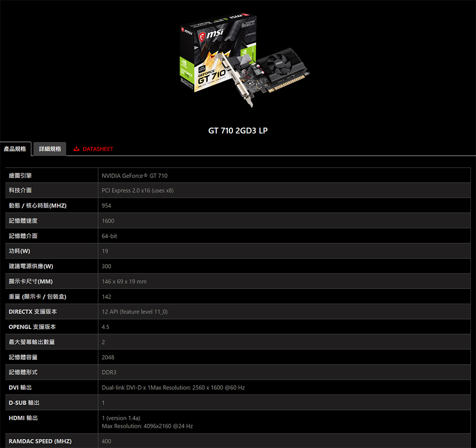Select the 動態 / 核心時脈(MHZ) label
Viewport: 476px width, 448px height.
37,206
